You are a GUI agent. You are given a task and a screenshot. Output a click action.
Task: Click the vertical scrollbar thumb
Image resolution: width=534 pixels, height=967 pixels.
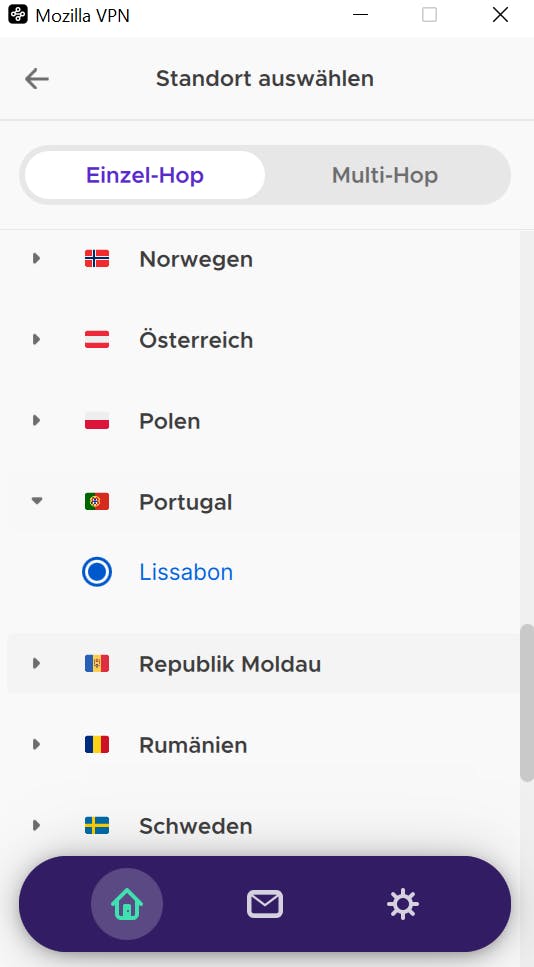tap(527, 703)
